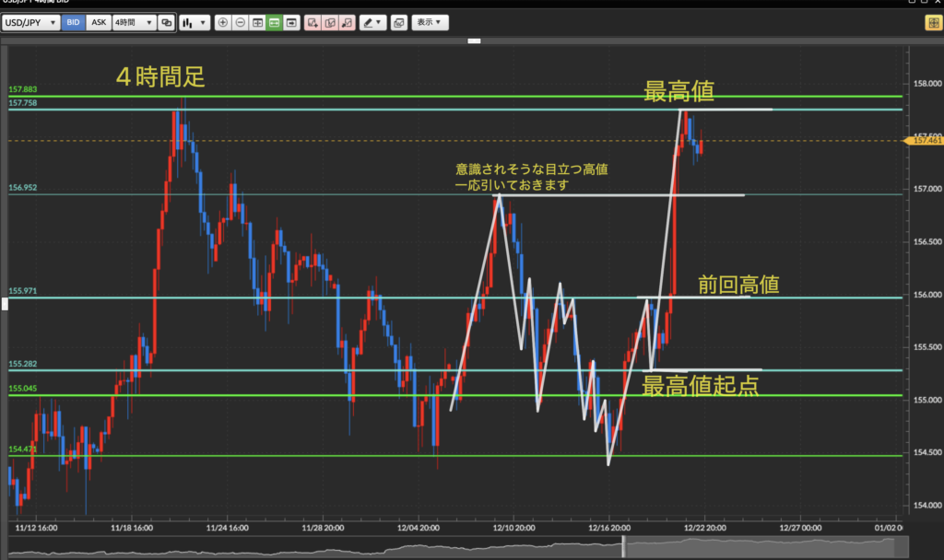The height and width of the screenshot is (560, 944).
Task: Click the chart snapshot icon next to pencil
Action: (x=398, y=22)
